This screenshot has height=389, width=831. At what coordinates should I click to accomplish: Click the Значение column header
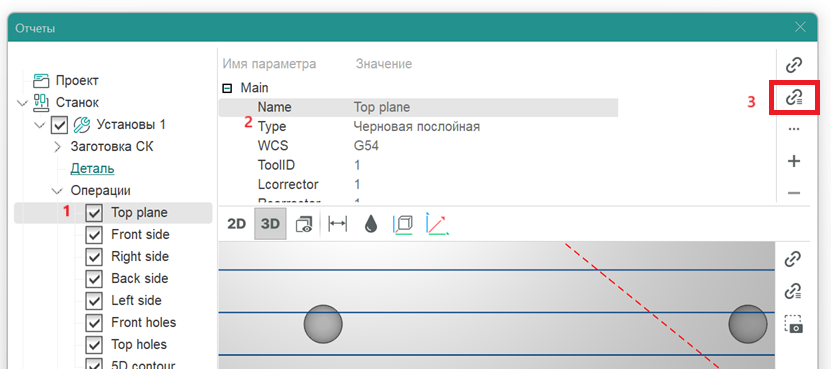click(x=384, y=64)
